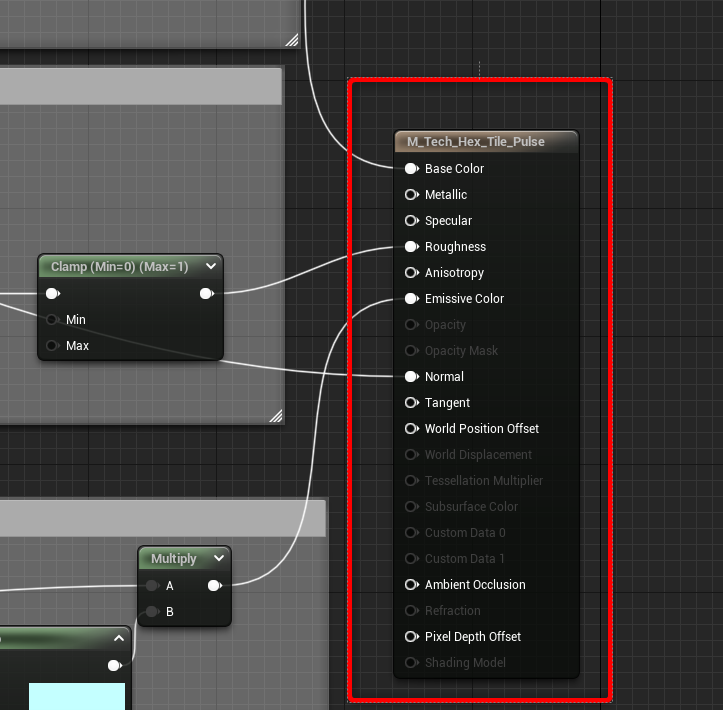Click the Pixel Depth Offset pin
The width and height of the screenshot is (723, 710).
pyautogui.click(x=411, y=637)
